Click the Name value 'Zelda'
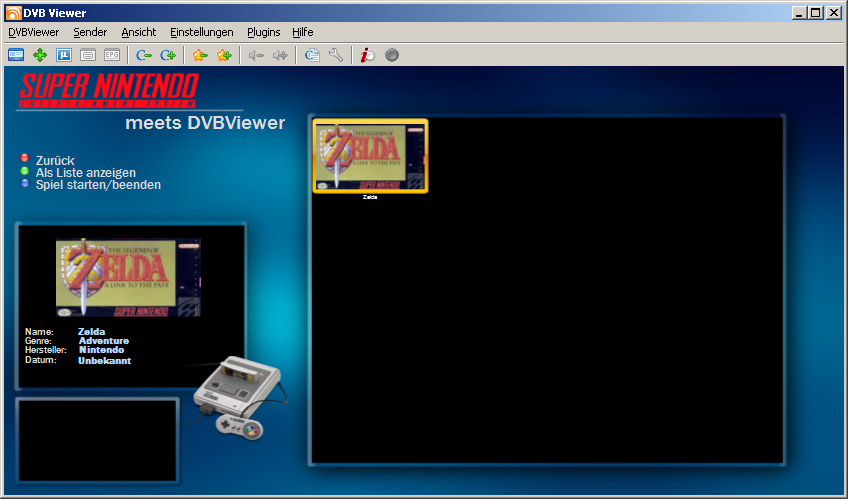Screen dimensions: 848x499 (91, 331)
